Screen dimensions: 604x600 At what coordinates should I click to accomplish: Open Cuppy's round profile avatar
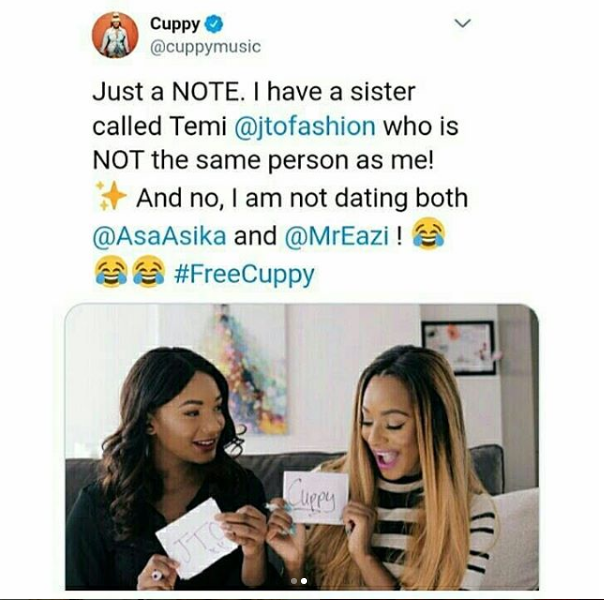coord(115,35)
